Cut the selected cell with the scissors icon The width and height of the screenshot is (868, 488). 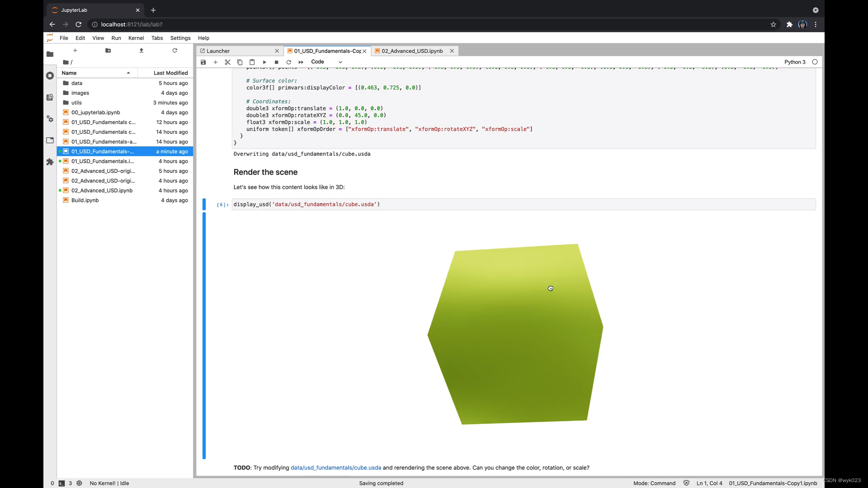pyautogui.click(x=227, y=62)
